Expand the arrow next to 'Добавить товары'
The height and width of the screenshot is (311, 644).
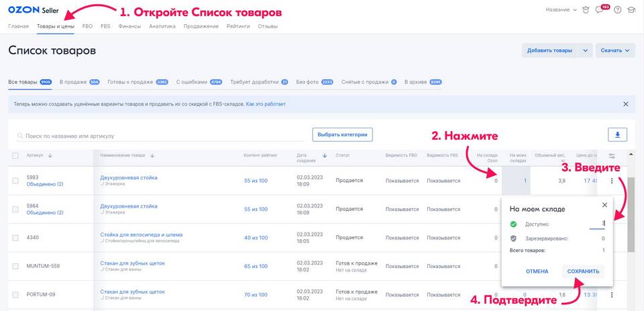pyautogui.click(x=585, y=50)
